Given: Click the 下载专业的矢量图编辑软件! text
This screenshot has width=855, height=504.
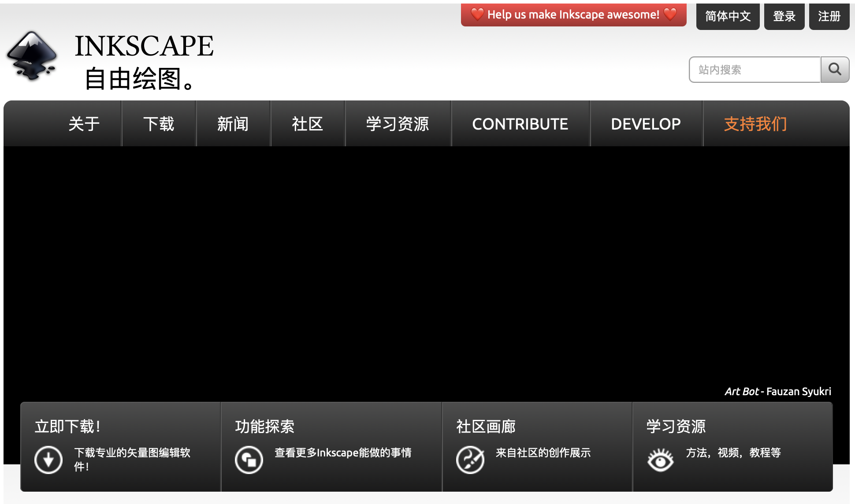Looking at the screenshot, I should tap(132, 459).
